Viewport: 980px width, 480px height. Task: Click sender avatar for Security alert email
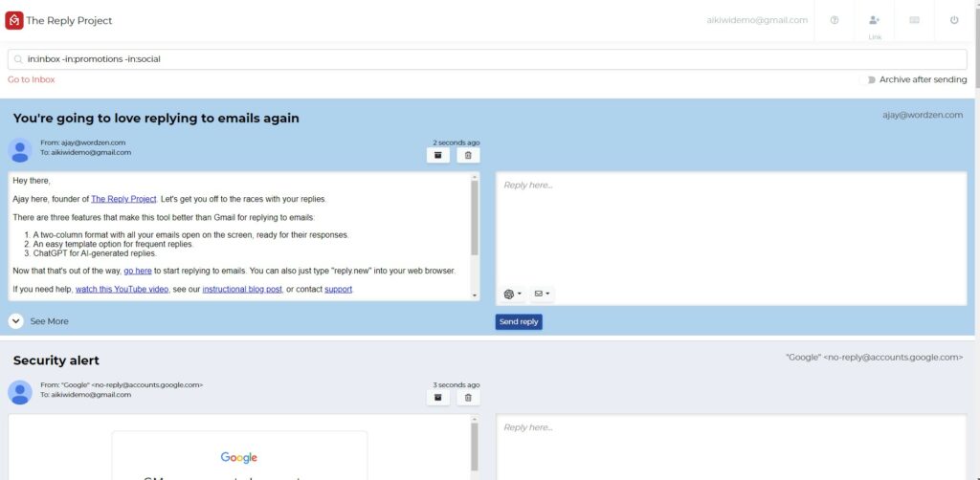[x=20, y=392]
